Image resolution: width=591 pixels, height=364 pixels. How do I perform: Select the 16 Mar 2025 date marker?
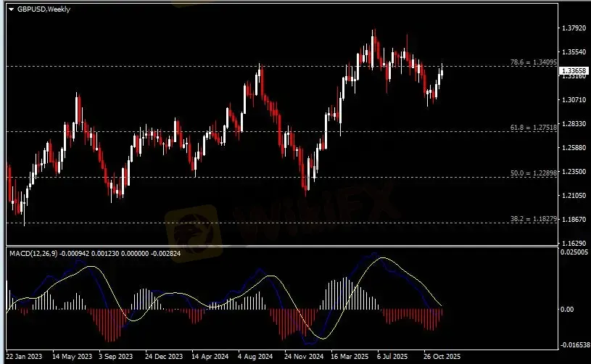click(x=348, y=357)
